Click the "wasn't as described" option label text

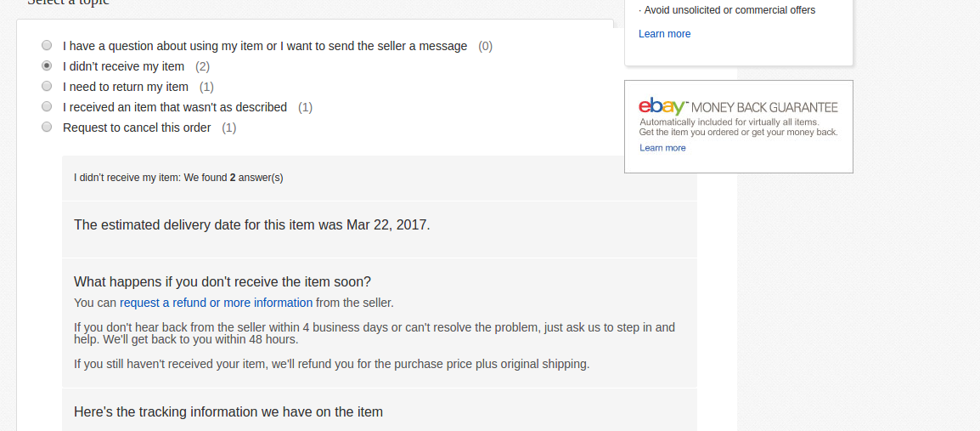(x=175, y=107)
